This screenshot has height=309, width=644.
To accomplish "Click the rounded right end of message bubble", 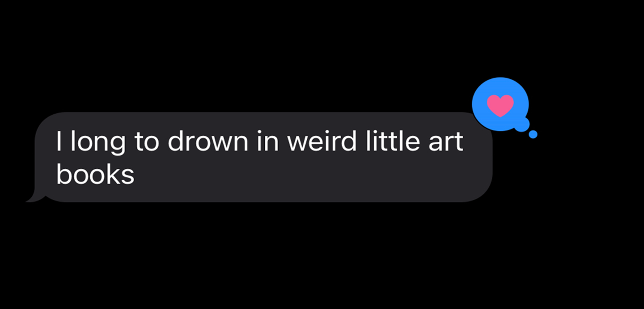I will pos(483,157).
